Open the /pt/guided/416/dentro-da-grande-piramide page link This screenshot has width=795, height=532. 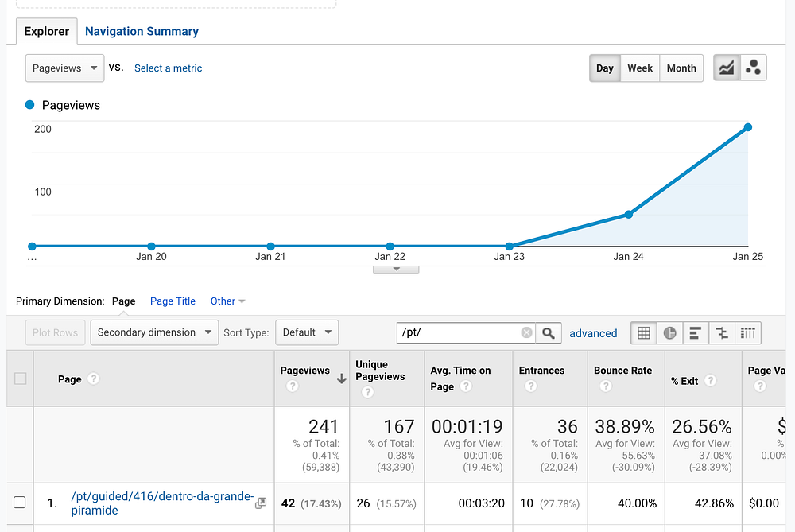[162, 503]
